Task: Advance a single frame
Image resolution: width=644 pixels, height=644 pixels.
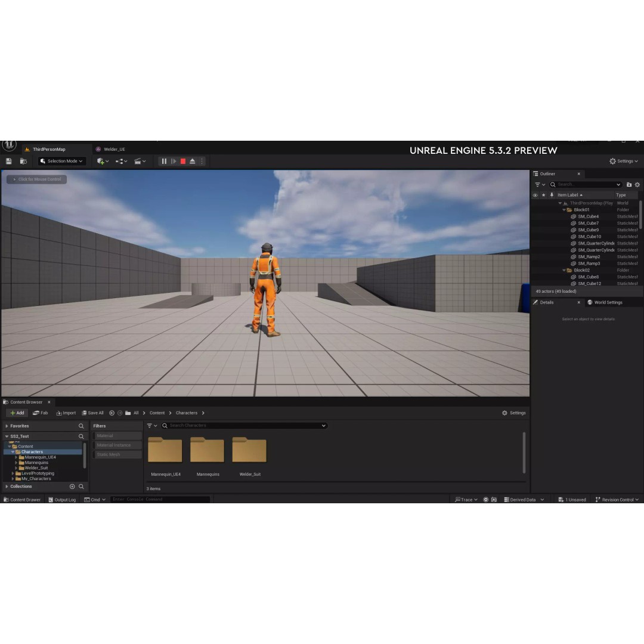Action: pos(174,162)
